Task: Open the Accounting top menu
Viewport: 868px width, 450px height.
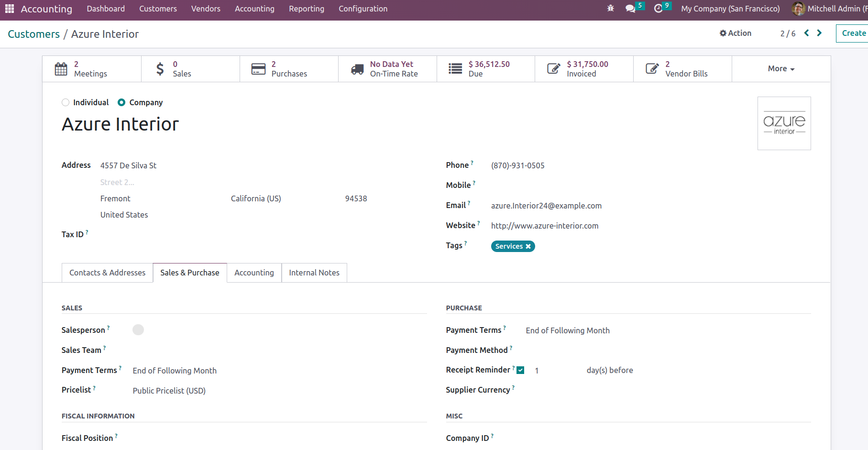Action: (254, 9)
